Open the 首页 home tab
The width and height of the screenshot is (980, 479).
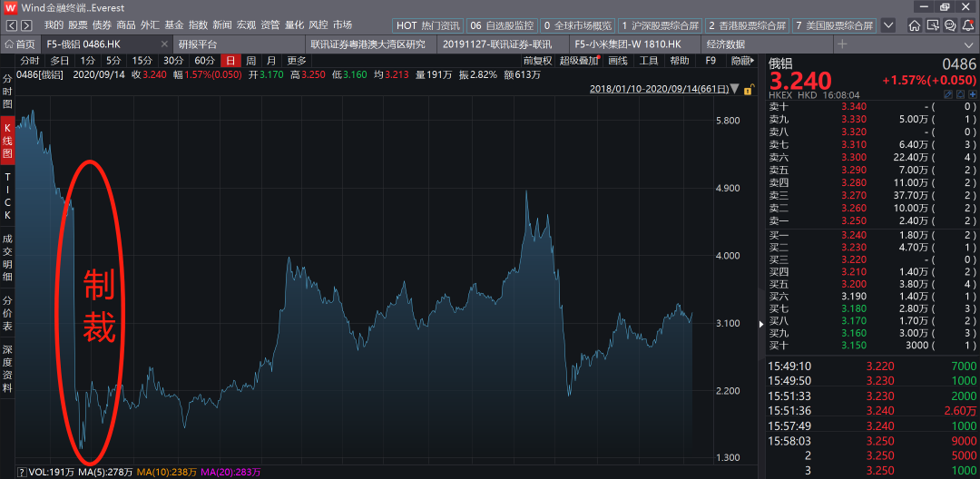tap(20, 44)
